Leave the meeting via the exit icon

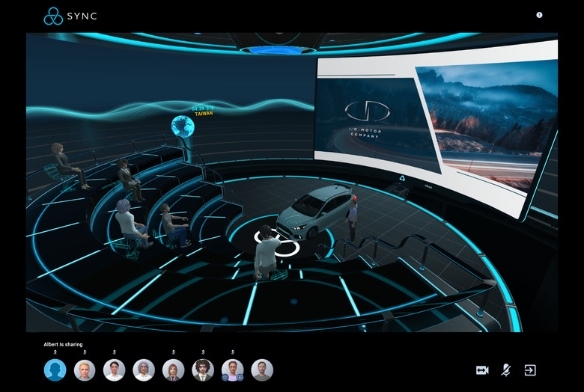[530, 370]
